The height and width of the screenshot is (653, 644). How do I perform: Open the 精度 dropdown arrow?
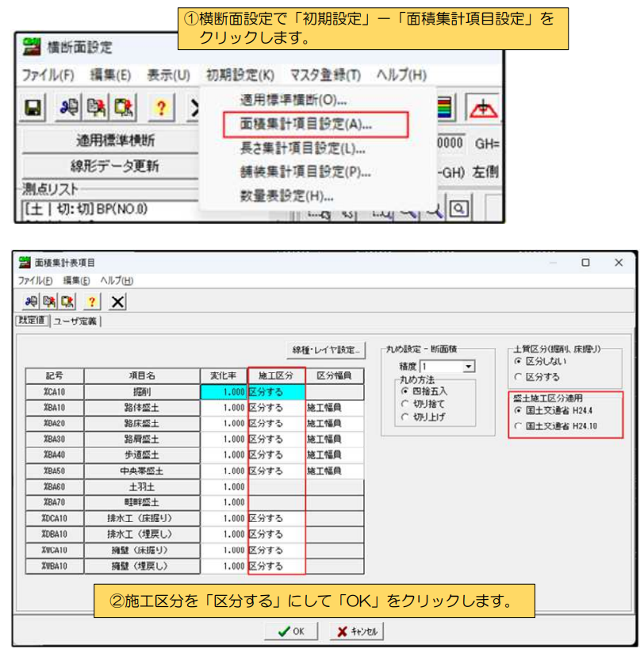(x=469, y=366)
